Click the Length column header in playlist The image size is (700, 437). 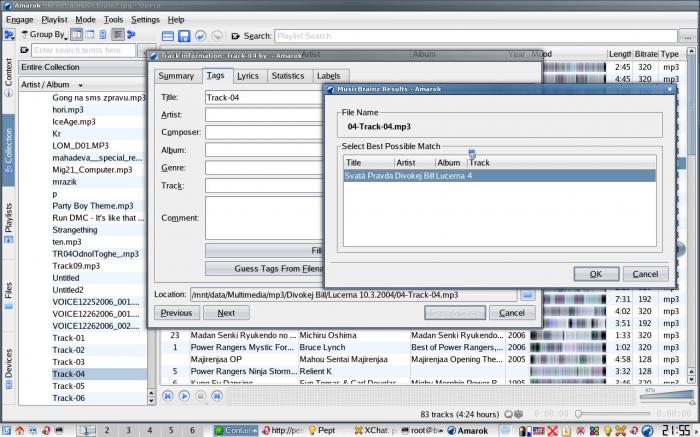[620, 54]
